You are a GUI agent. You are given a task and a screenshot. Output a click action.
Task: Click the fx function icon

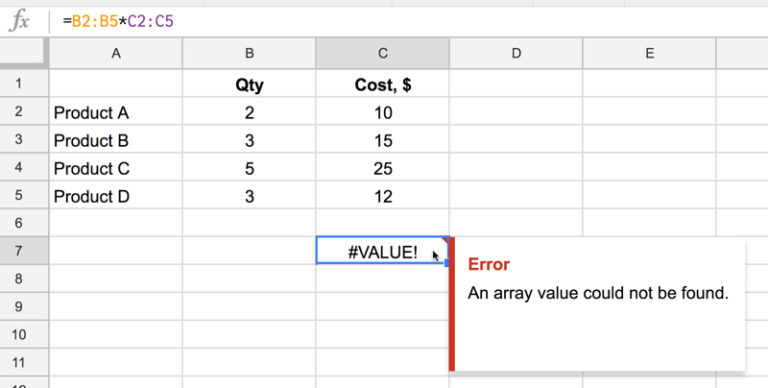[x=20, y=22]
